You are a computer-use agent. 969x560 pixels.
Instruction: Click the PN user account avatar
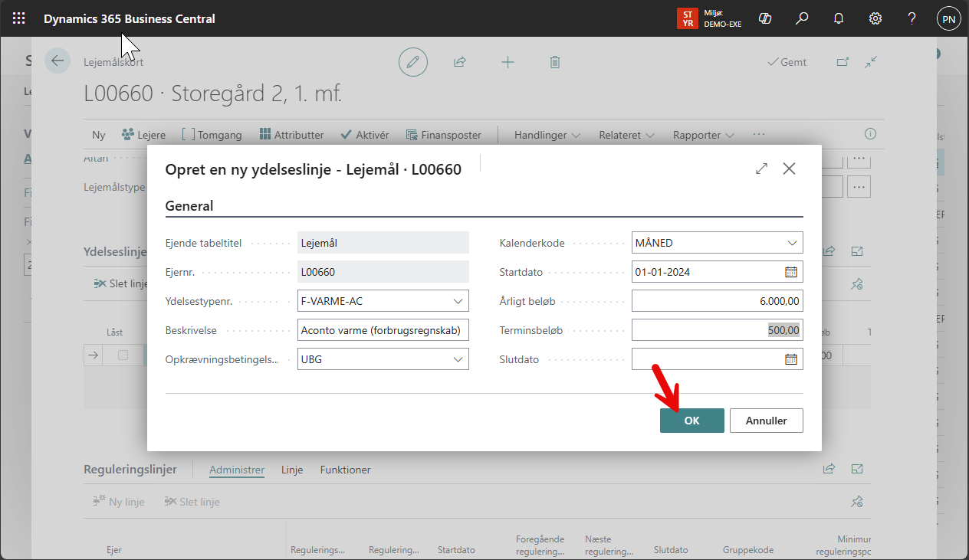pyautogui.click(x=948, y=18)
